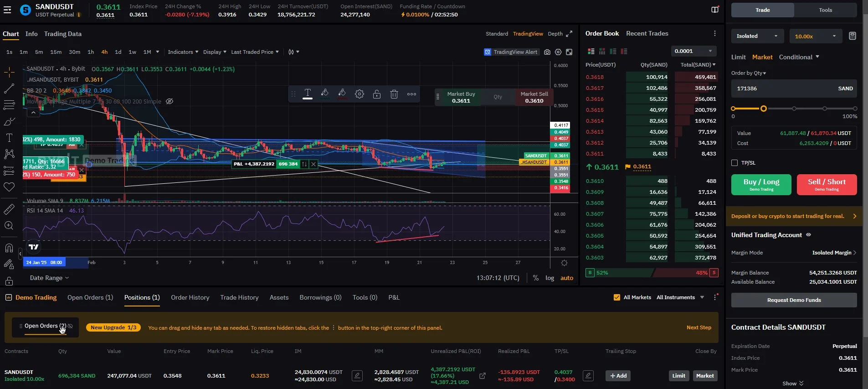Take a chart snapshot with camera icon
Viewport: 868px width, 389px height.
tap(547, 52)
